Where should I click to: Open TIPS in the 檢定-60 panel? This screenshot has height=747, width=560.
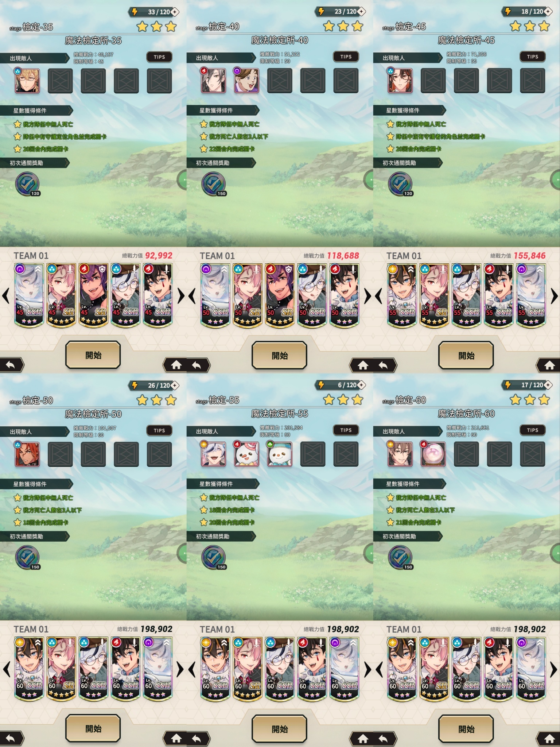(x=532, y=430)
